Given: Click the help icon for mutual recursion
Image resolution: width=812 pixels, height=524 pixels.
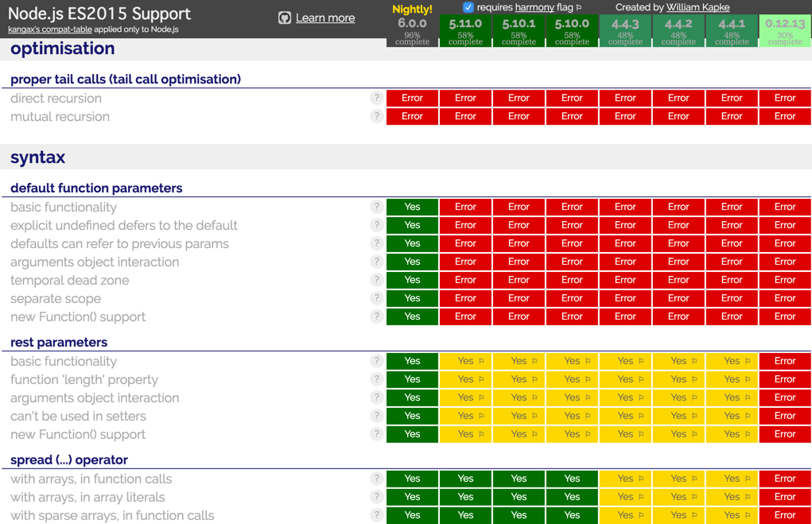Looking at the screenshot, I should coord(377,116).
